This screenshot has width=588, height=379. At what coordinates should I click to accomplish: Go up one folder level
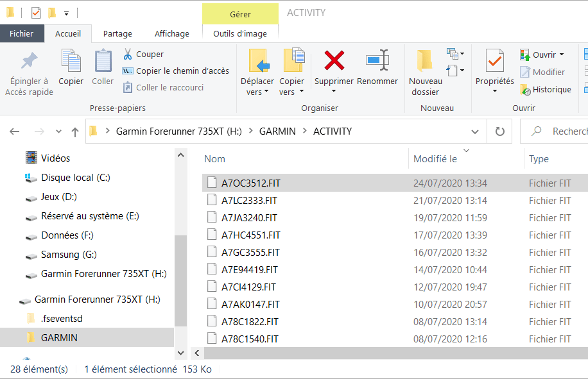coord(75,131)
